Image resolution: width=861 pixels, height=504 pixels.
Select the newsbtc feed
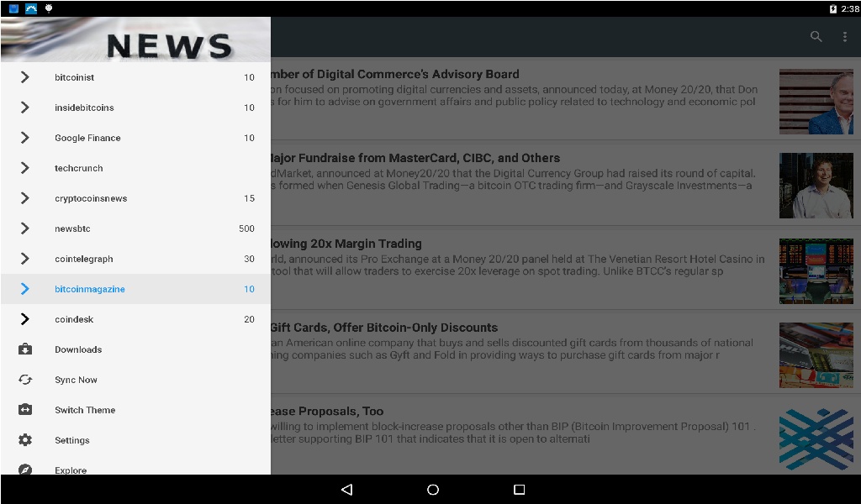135,228
